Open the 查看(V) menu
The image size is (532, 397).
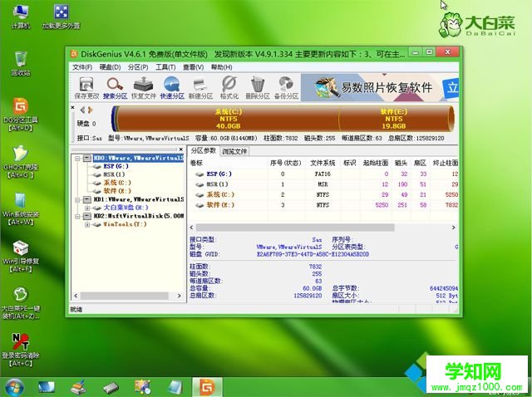(x=193, y=67)
